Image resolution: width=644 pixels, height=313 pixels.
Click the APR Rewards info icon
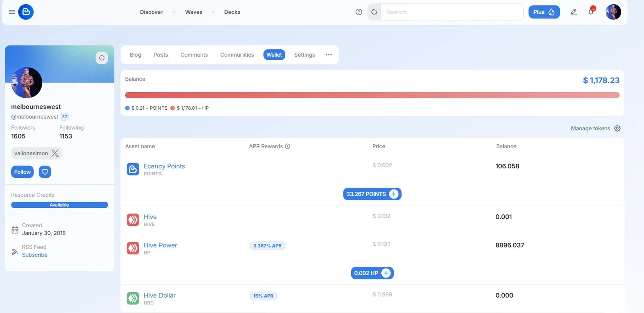288,147
